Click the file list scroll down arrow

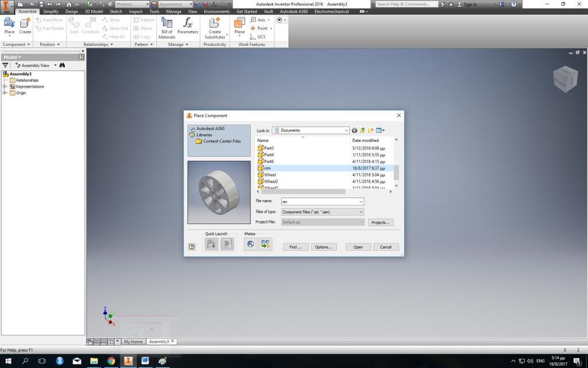pyautogui.click(x=396, y=186)
